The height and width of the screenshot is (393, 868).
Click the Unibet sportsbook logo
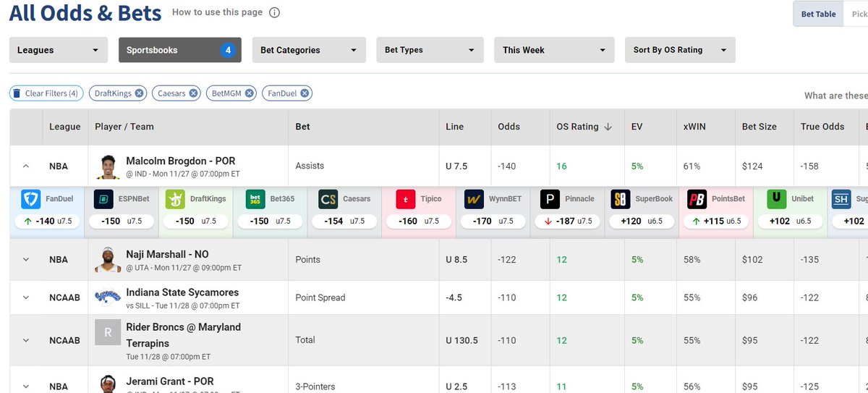(x=776, y=199)
